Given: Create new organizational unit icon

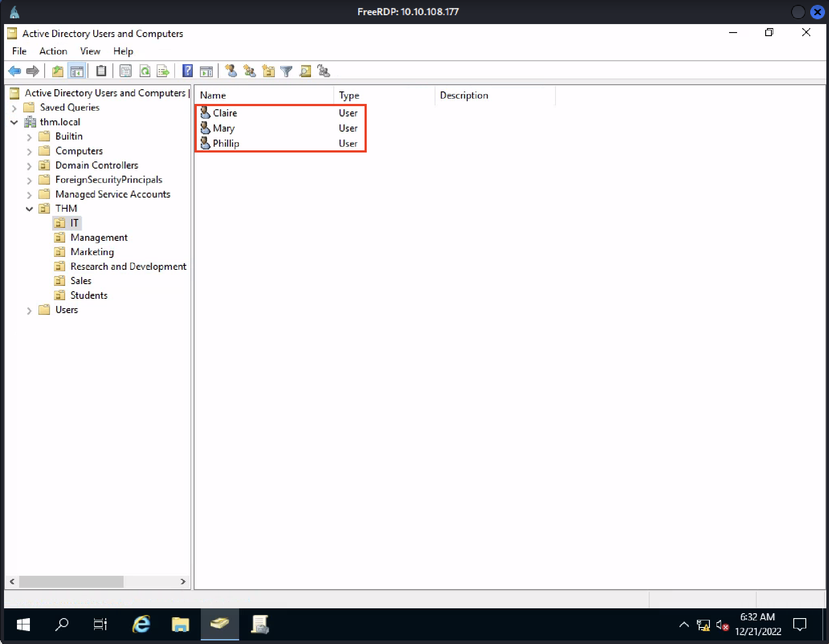Looking at the screenshot, I should [268, 71].
